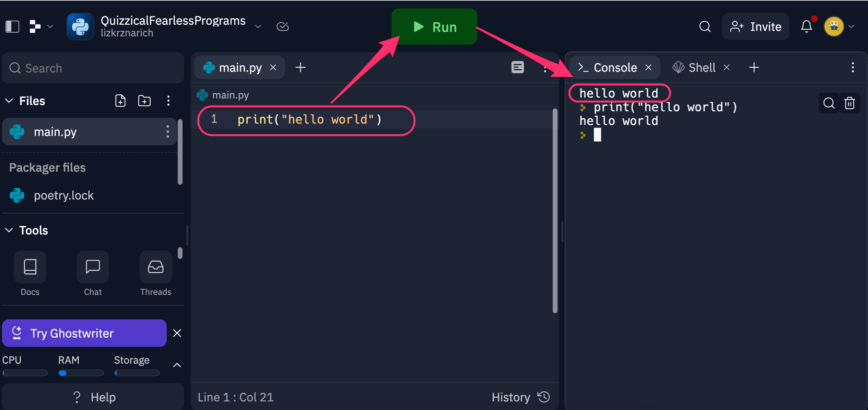Screen dimensions: 868x410
Task: Open the project name dropdown arrow
Action: click(258, 26)
